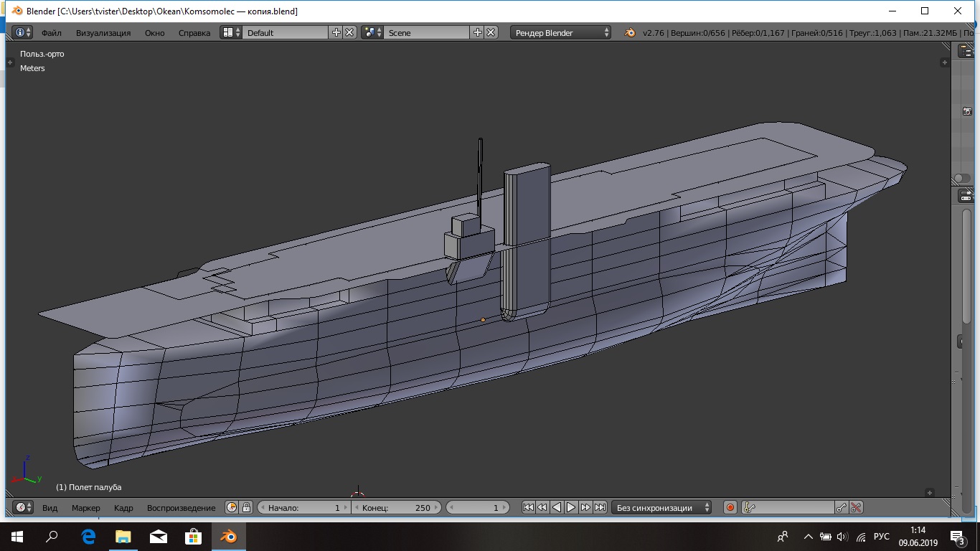Viewport: 980px width, 551px height.
Task: Open the Info editor type selector
Action: (23, 32)
